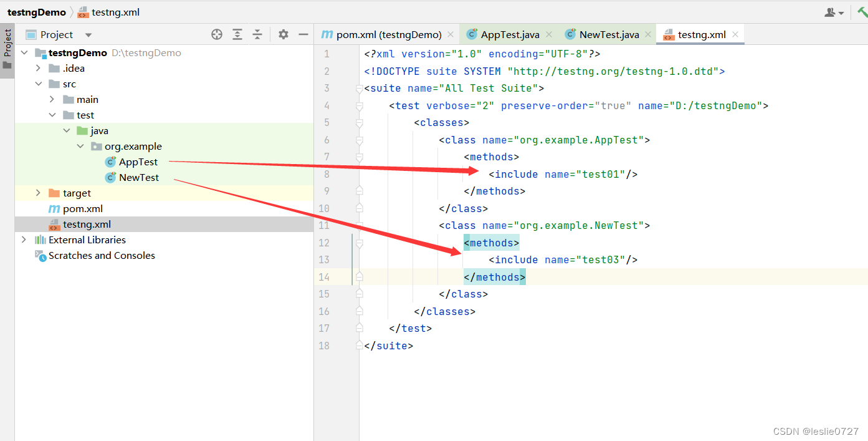Select the NewTest class in project tree
The image size is (868, 441).
click(139, 178)
